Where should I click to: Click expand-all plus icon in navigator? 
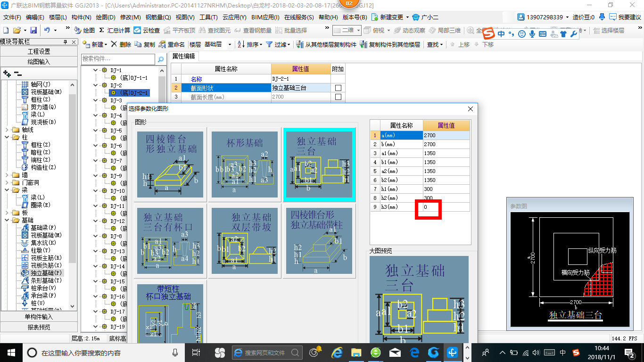point(7,74)
